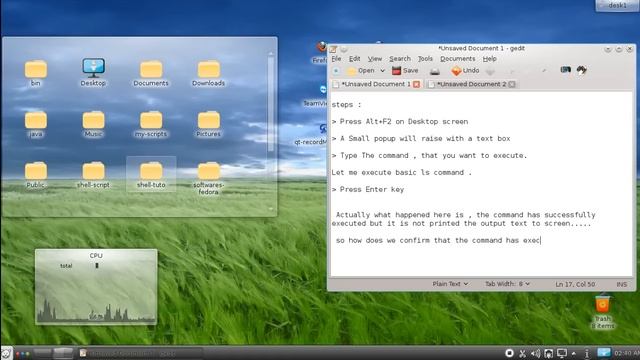Image resolution: width=640 pixels, height=360 pixels.
Task: Click the gedit entry in the taskbar
Action: click(140, 353)
